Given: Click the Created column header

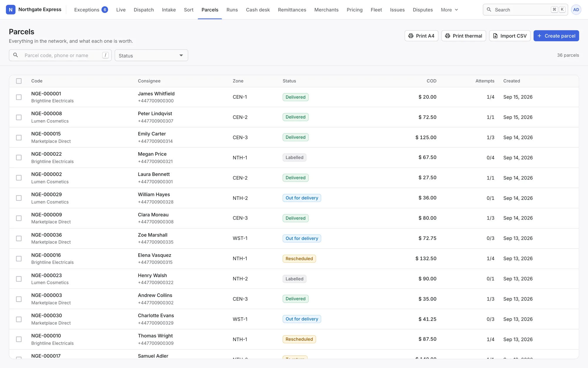Looking at the screenshot, I should (512, 81).
